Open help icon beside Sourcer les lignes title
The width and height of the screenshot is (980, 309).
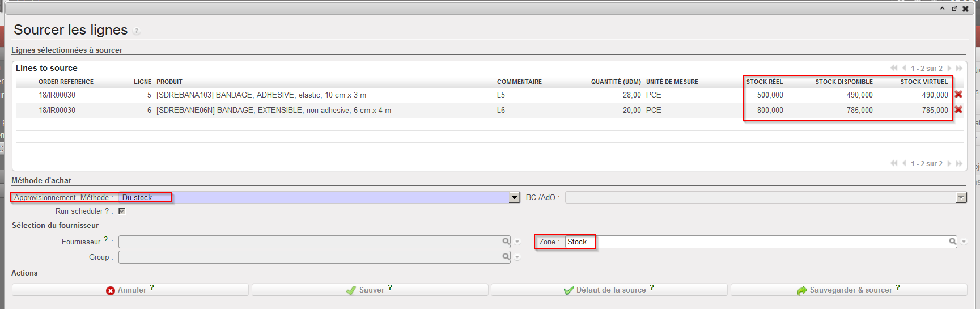coord(137,31)
